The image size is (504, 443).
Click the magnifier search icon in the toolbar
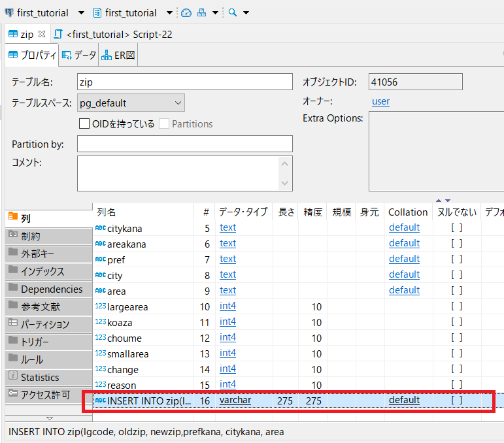point(233,13)
